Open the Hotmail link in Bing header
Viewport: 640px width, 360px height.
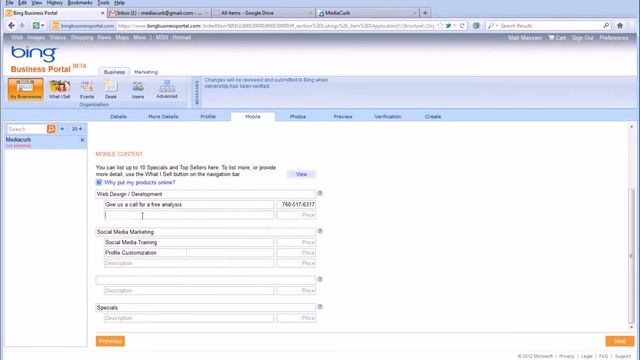tap(182, 37)
